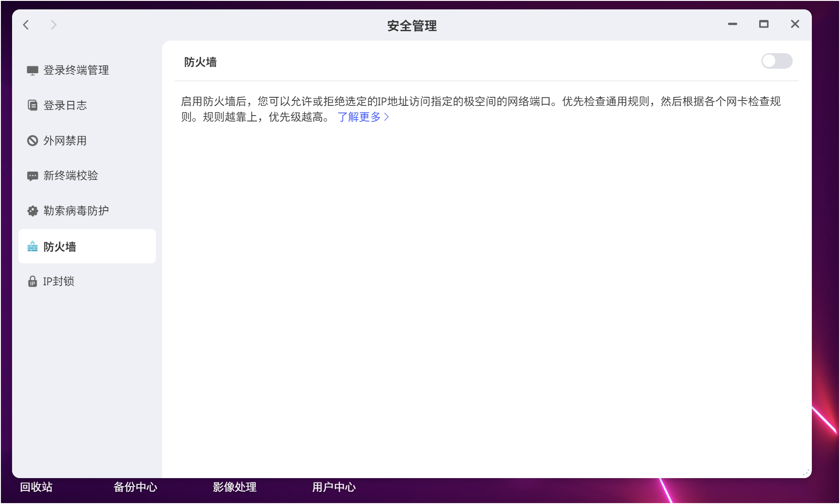Click the monitor icon beside 登录终端管理
Viewport: 840px width, 504px height.
33,71
